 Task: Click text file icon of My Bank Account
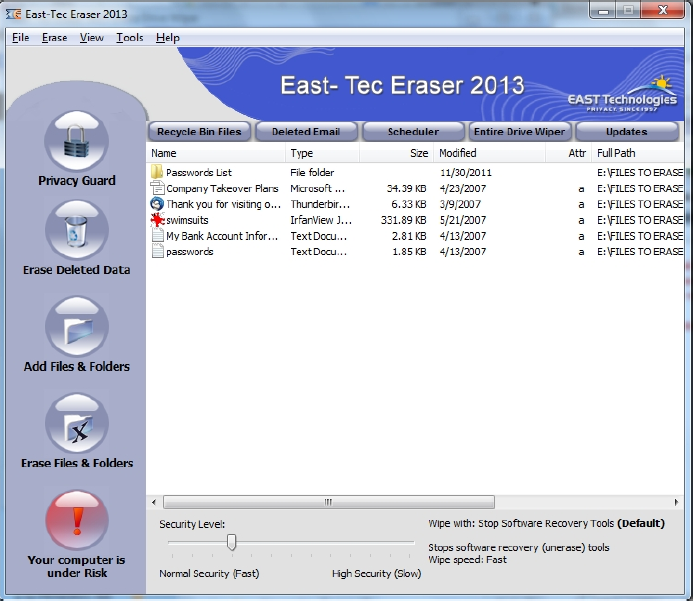pos(157,235)
